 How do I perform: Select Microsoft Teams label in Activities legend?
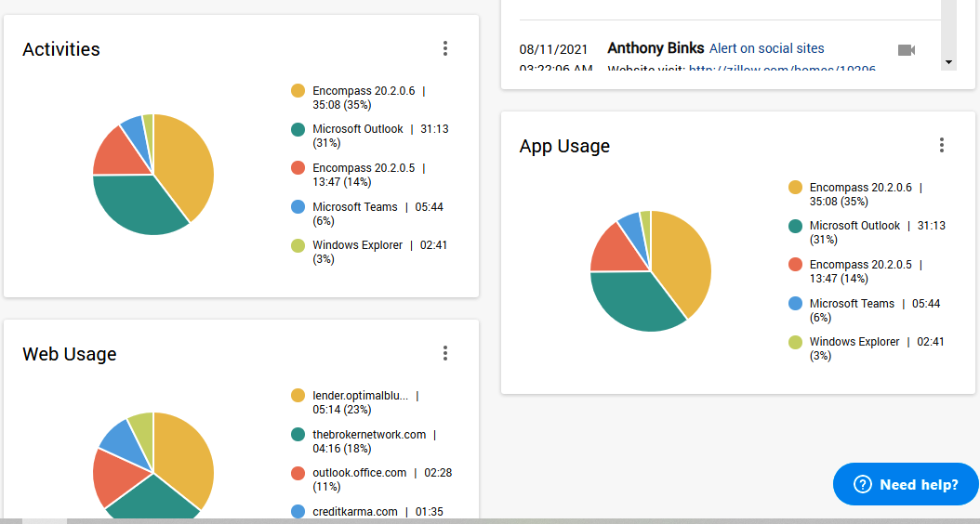(x=355, y=207)
